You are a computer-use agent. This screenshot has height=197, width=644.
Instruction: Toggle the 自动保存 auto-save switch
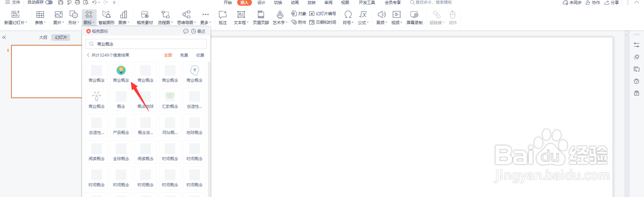coord(49,2)
